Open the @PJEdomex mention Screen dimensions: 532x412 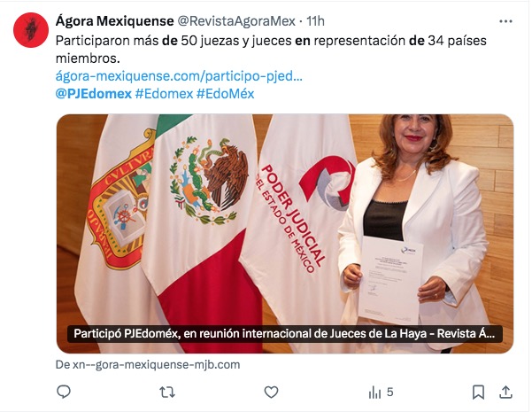point(94,94)
